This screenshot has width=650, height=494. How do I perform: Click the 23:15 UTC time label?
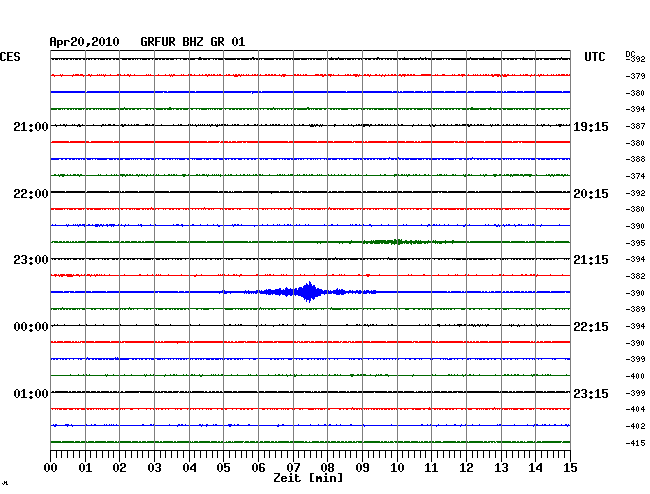pos(591,394)
